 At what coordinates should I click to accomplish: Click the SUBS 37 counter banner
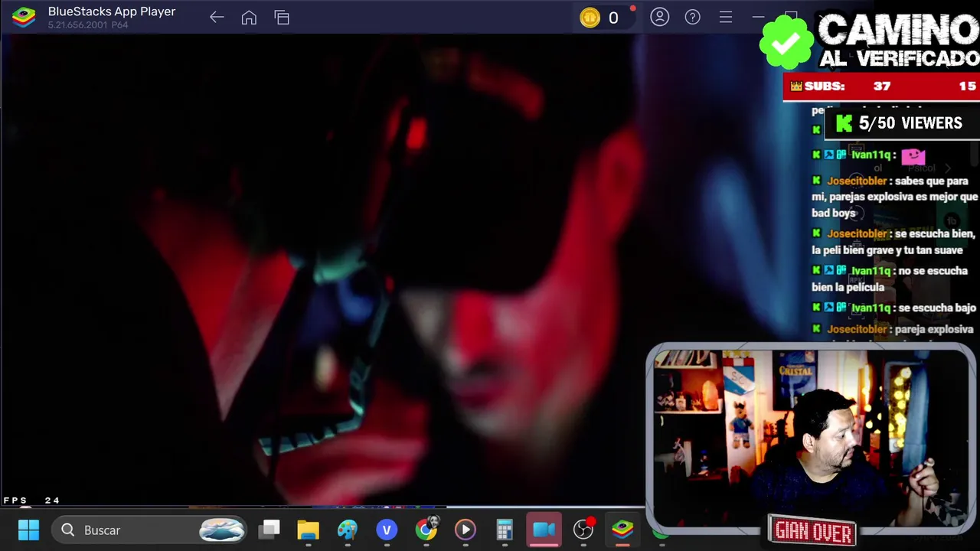[x=881, y=86]
